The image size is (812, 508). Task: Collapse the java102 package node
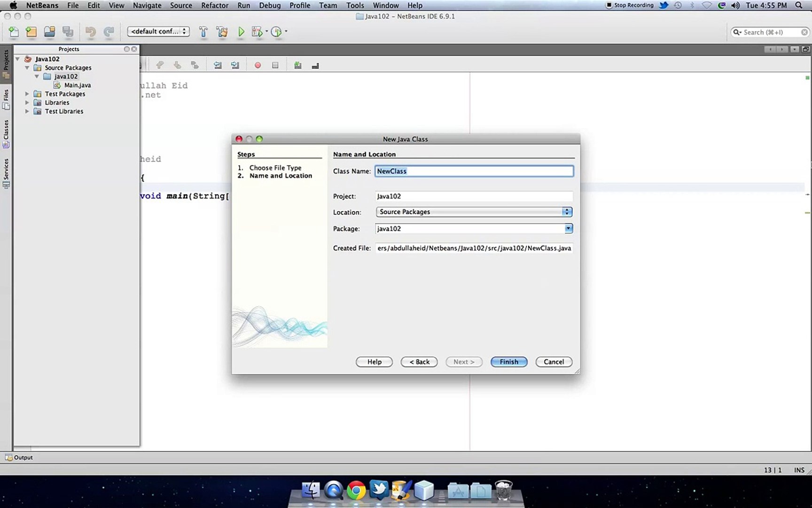point(37,76)
